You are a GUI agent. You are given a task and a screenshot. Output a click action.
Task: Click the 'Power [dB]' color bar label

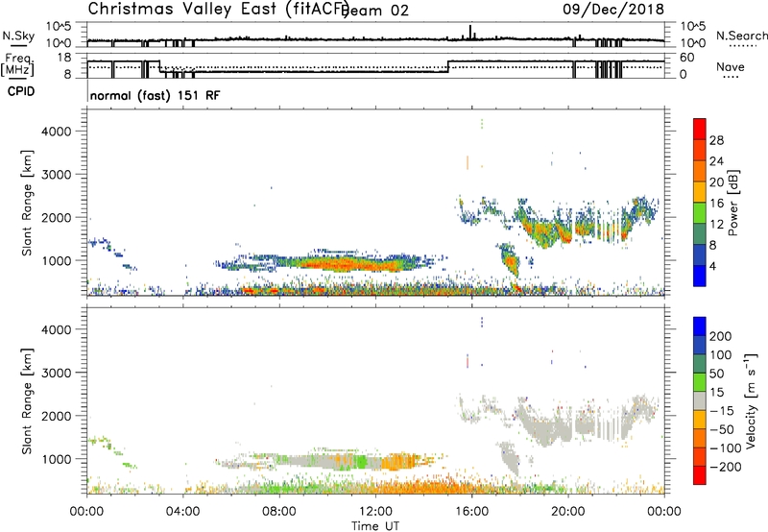732,203
